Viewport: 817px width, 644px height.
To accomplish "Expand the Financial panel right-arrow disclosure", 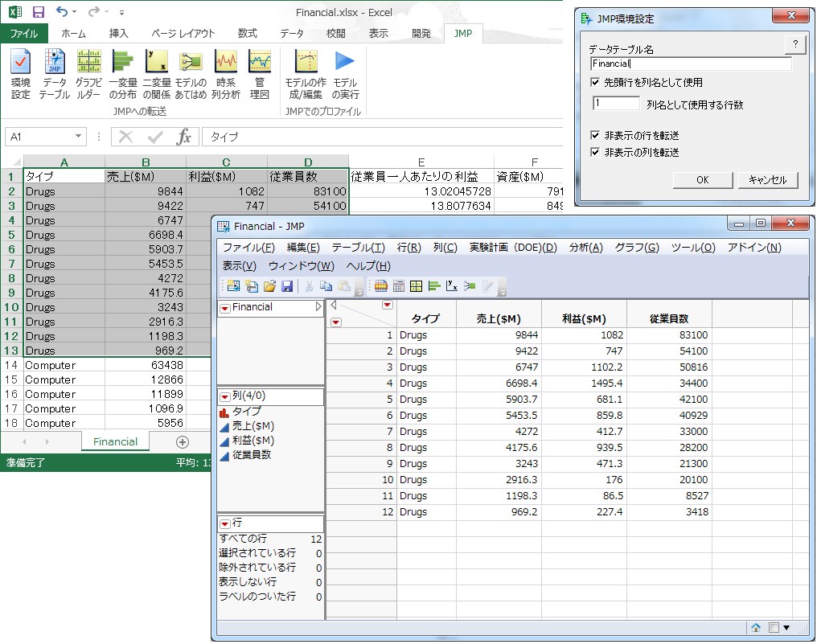I will click(318, 307).
